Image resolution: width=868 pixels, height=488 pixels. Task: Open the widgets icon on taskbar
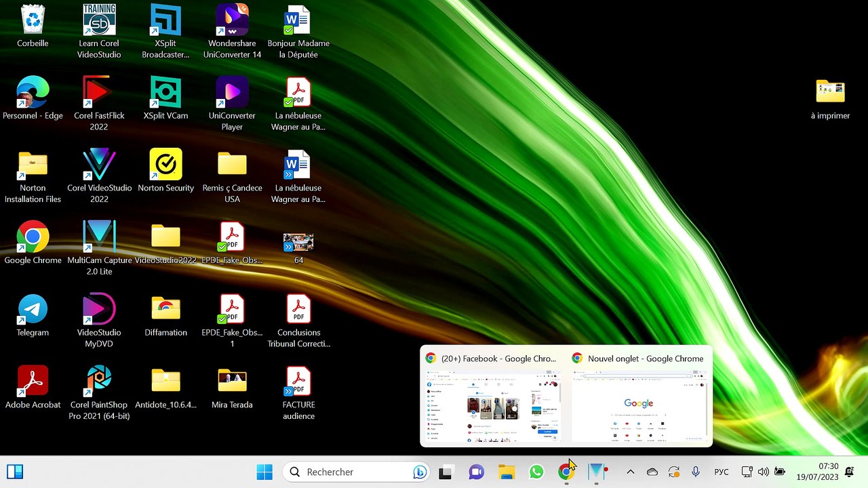tap(15, 472)
